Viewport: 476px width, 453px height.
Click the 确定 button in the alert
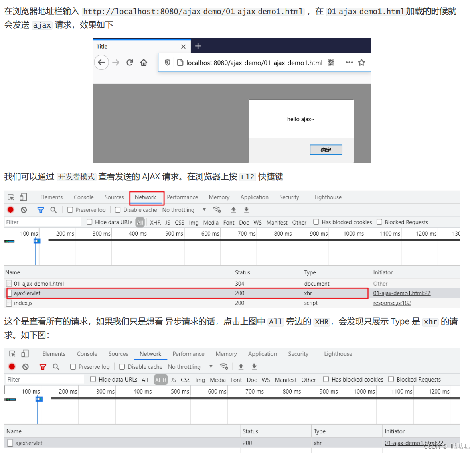[326, 150]
